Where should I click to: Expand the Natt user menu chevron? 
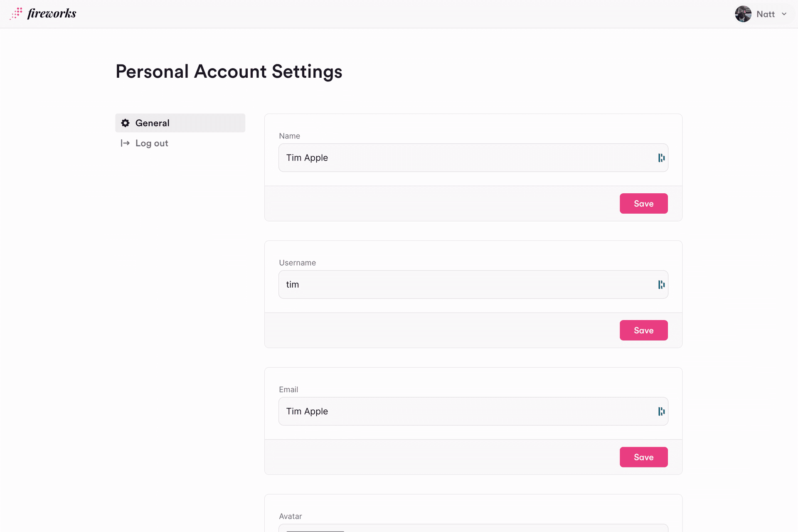click(x=784, y=14)
